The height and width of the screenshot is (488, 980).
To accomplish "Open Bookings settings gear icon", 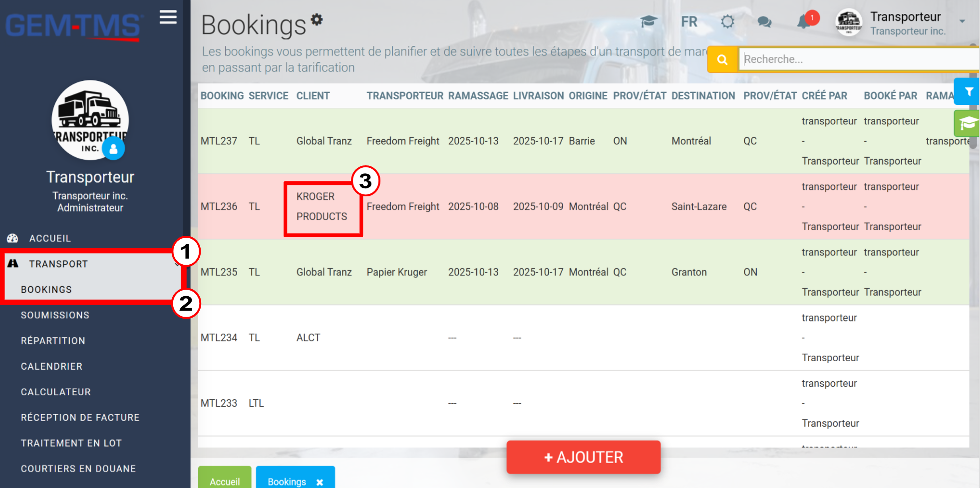I will [317, 19].
